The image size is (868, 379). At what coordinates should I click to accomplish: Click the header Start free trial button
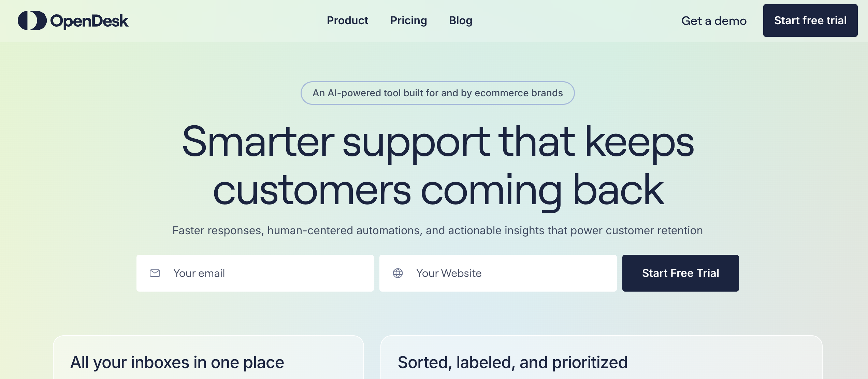tap(810, 20)
